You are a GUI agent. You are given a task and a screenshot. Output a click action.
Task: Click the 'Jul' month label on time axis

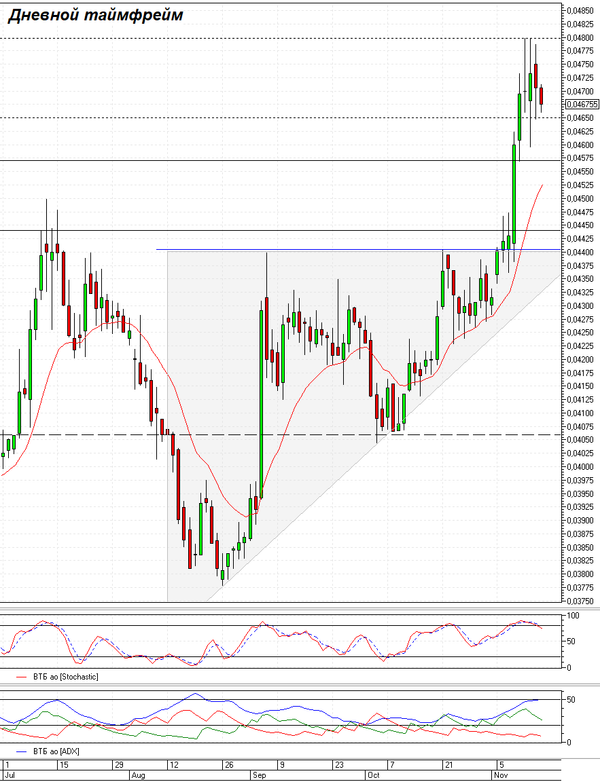point(9,776)
